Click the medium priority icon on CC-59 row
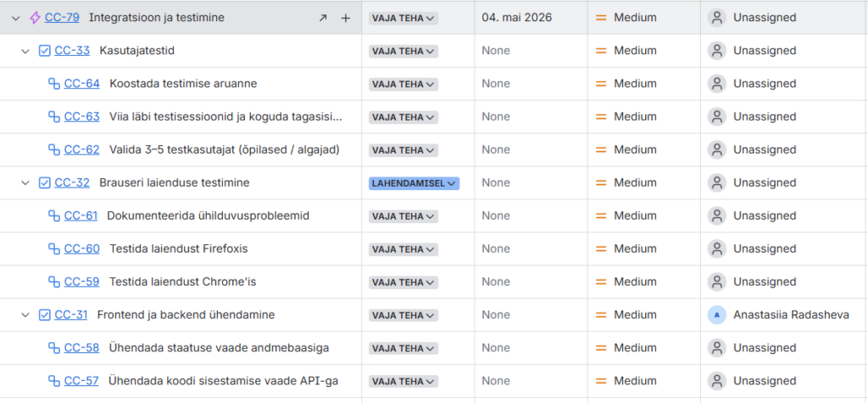Viewport: 868px width, 403px height. pos(601,282)
